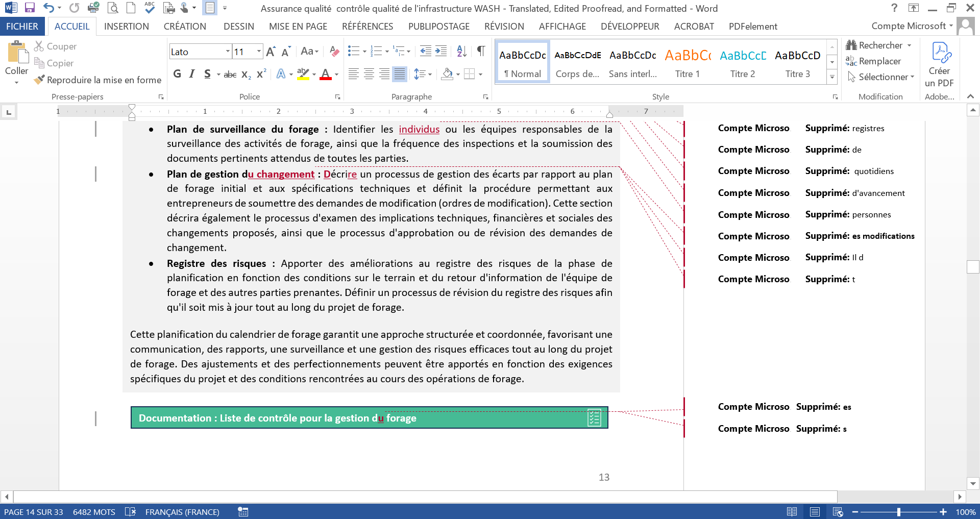The image size is (980, 519).
Task: Toggle bold formatting G button
Action: [x=177, y=74]
